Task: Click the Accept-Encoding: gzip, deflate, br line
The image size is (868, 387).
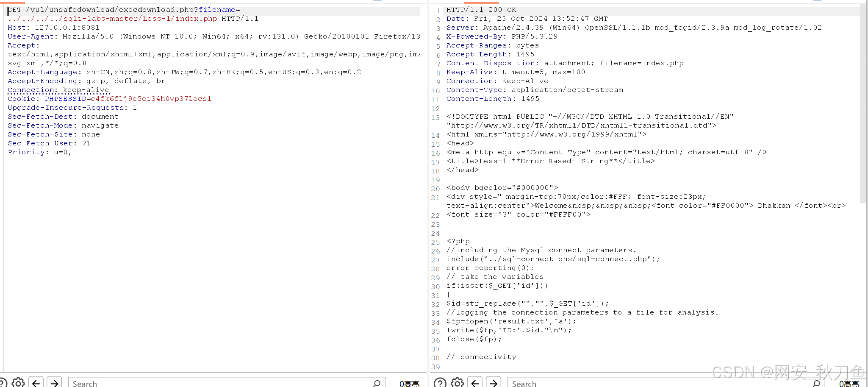Action: coord(86,81)
